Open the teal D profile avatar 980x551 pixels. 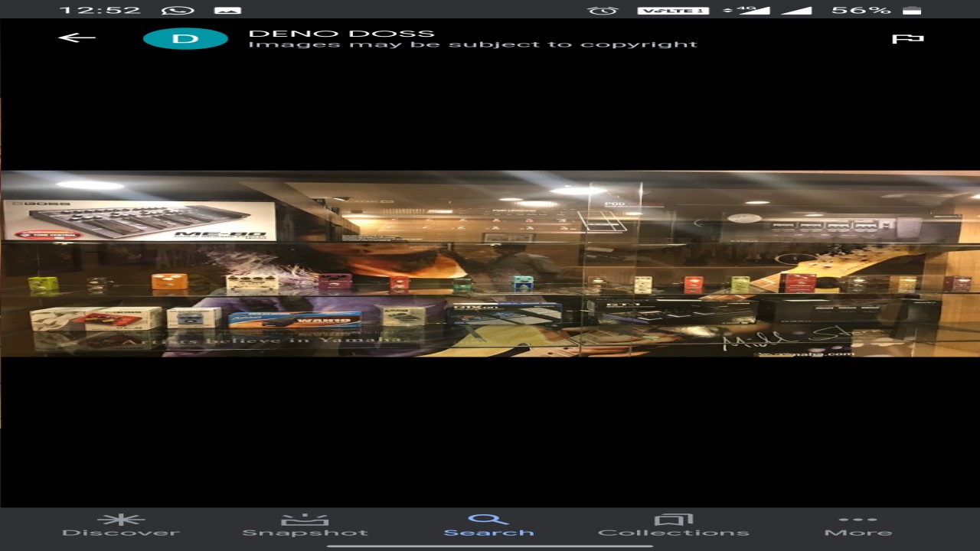coord(185,38)
